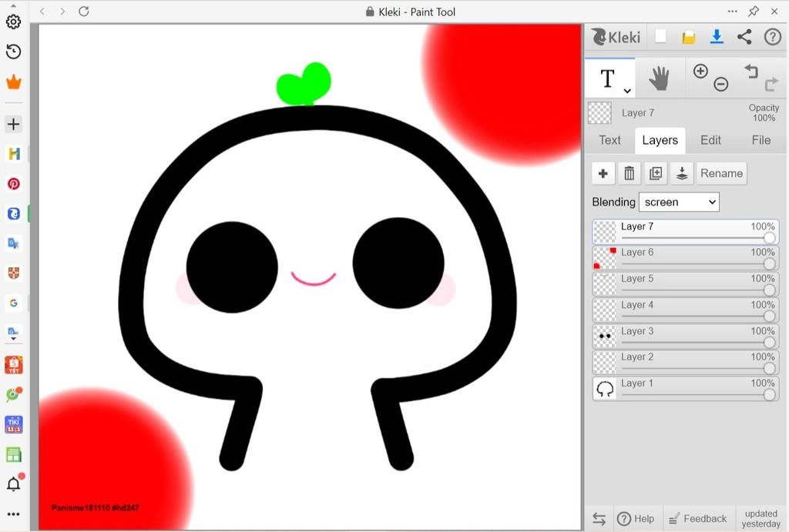Open the sidebar three-dot more options
The height and width of the screenshot is (532, 789).
click(14, 514)
